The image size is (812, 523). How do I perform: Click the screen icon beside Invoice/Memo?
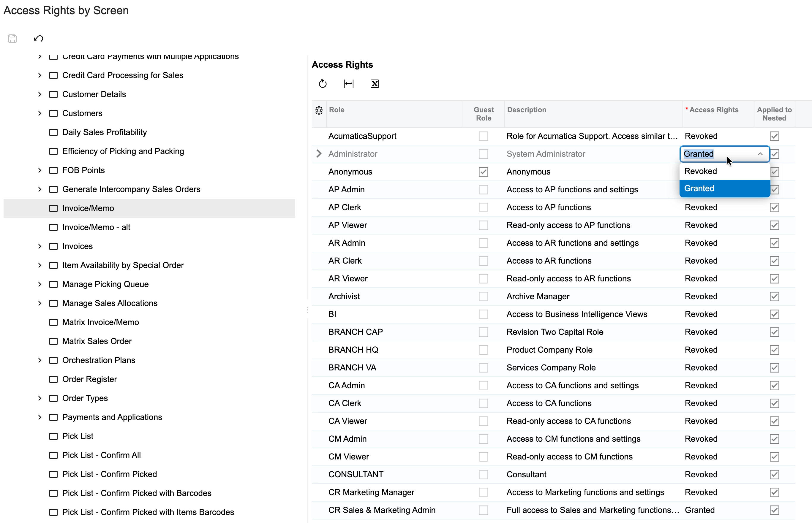point(53,208)
